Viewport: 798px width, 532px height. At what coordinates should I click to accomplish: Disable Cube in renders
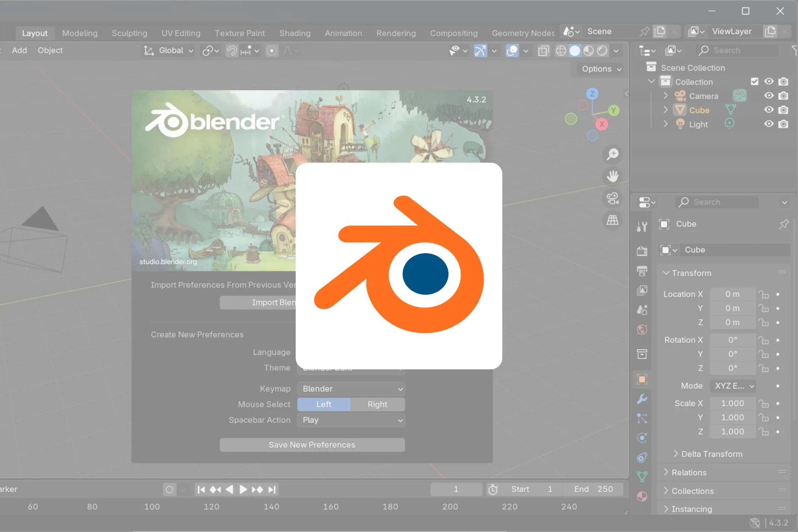(783, 110)
